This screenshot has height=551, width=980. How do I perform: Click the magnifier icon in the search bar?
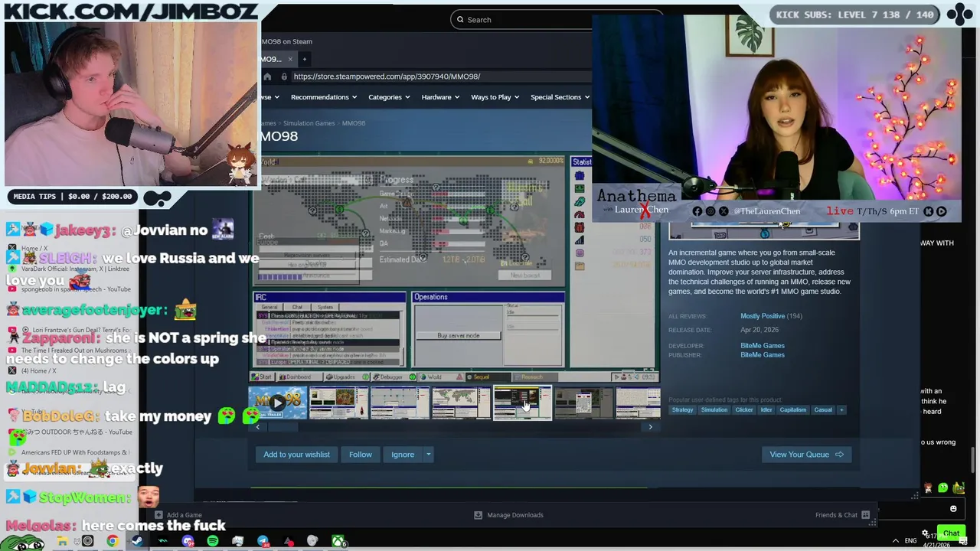(x=461, y=20)
